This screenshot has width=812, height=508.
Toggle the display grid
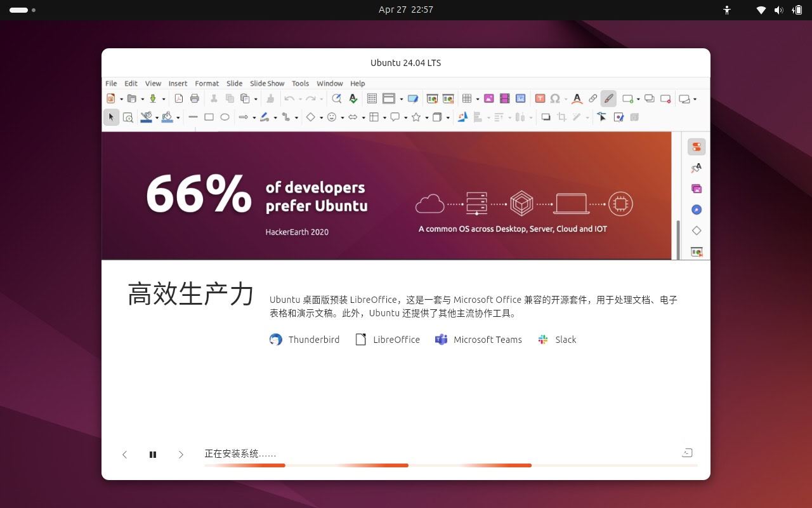[x=372, y=98]
